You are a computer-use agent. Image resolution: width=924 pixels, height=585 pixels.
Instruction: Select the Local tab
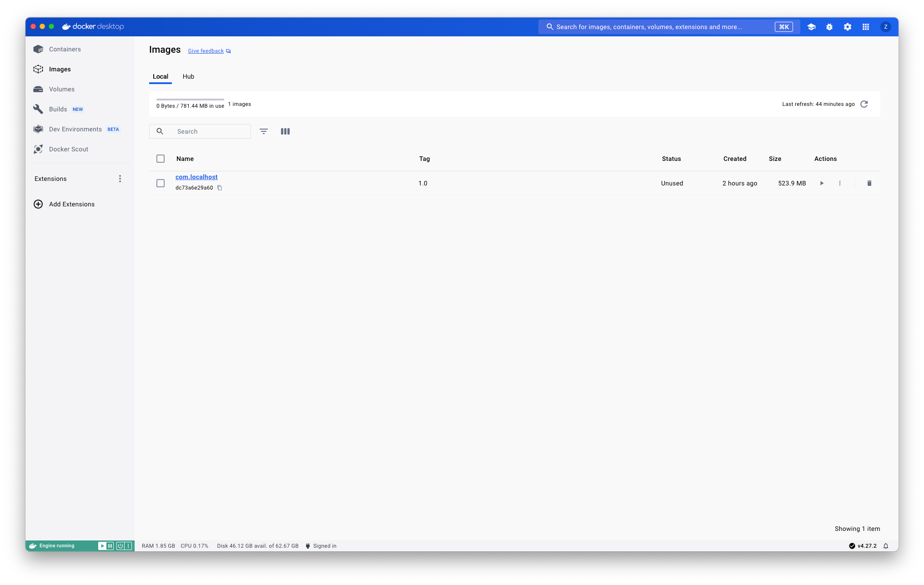pos(161,76)
